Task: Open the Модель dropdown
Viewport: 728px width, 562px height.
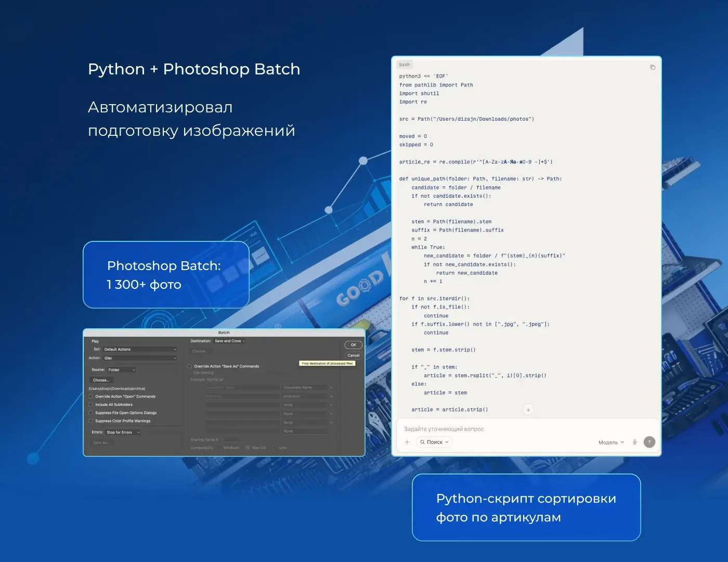Action: click(611, 442)
